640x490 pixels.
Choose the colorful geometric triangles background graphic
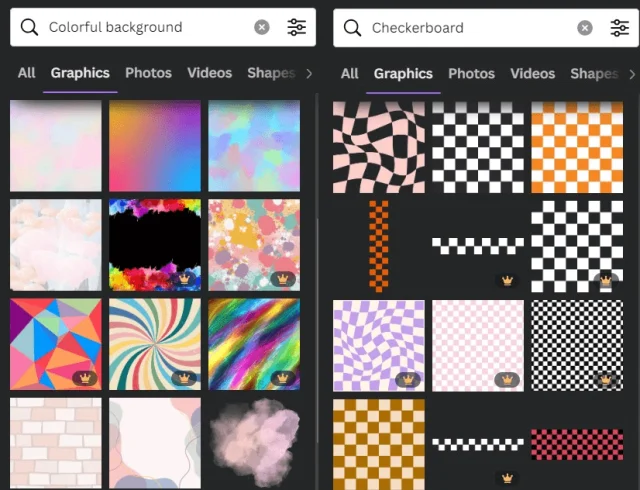pos(56,344)
